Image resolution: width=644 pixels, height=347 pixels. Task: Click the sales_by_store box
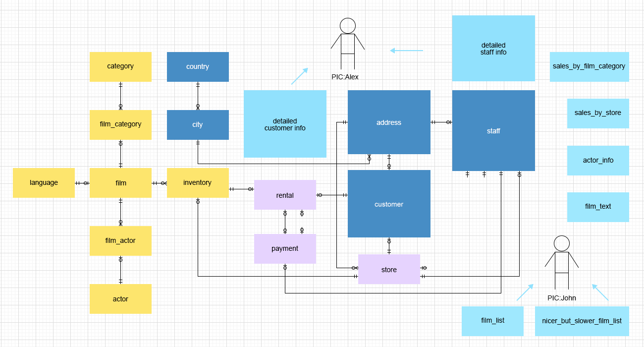coord(598,114)
